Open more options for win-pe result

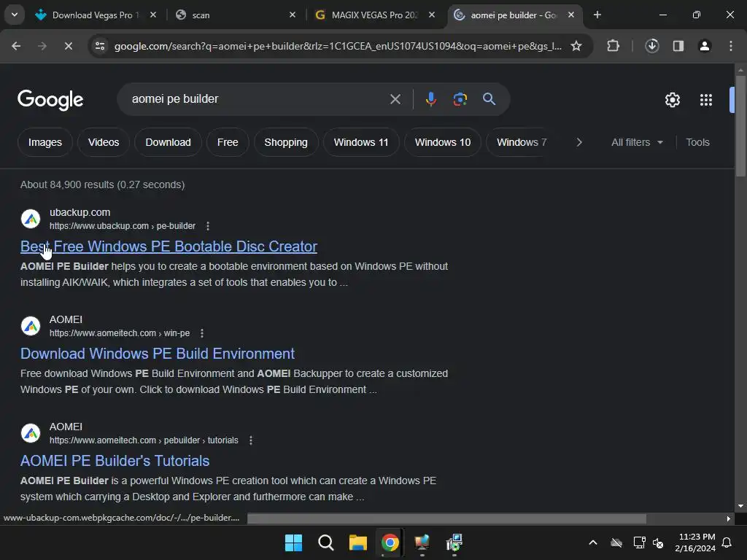point(202,332)
